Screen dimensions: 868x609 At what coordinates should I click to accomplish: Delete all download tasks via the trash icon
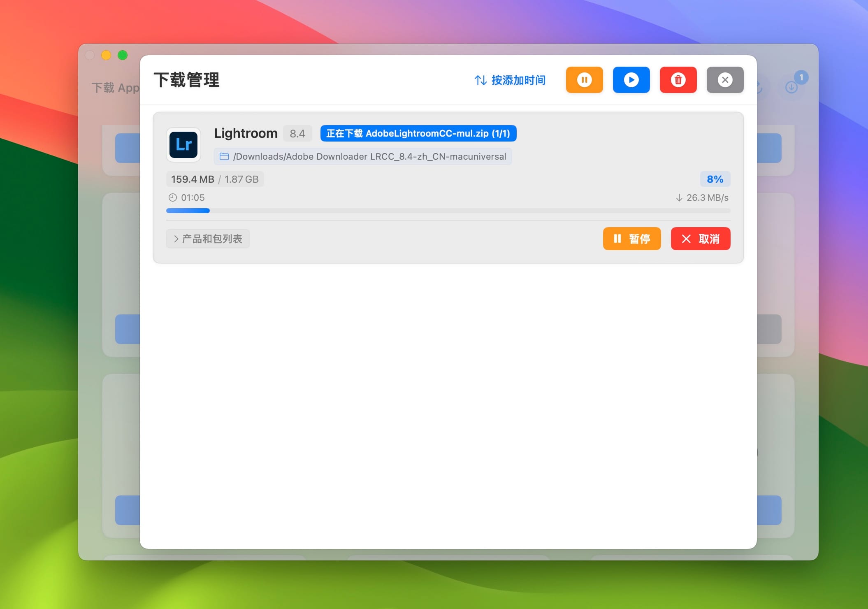[x=678, y=80]
